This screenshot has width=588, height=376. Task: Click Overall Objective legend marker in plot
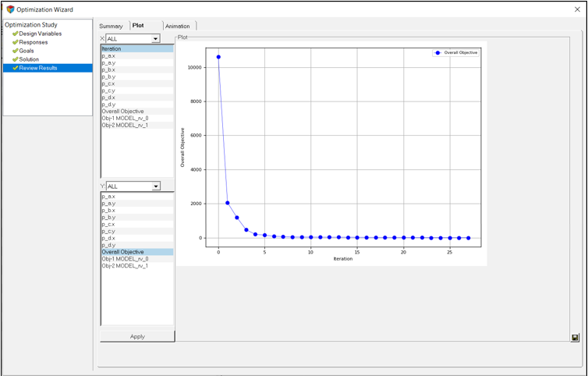(437, 52)
